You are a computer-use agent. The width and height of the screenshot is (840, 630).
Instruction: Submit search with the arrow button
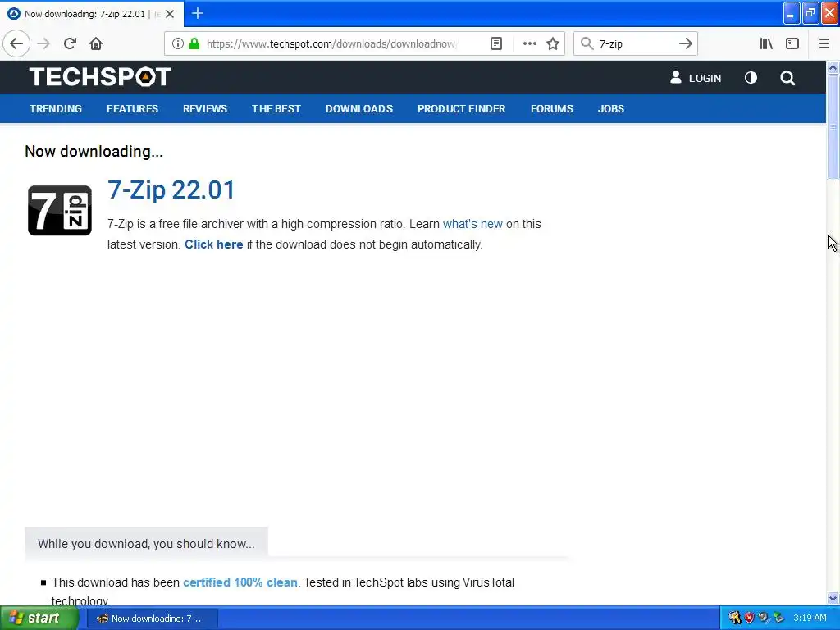pyautogui.click(x=685, y=44)
